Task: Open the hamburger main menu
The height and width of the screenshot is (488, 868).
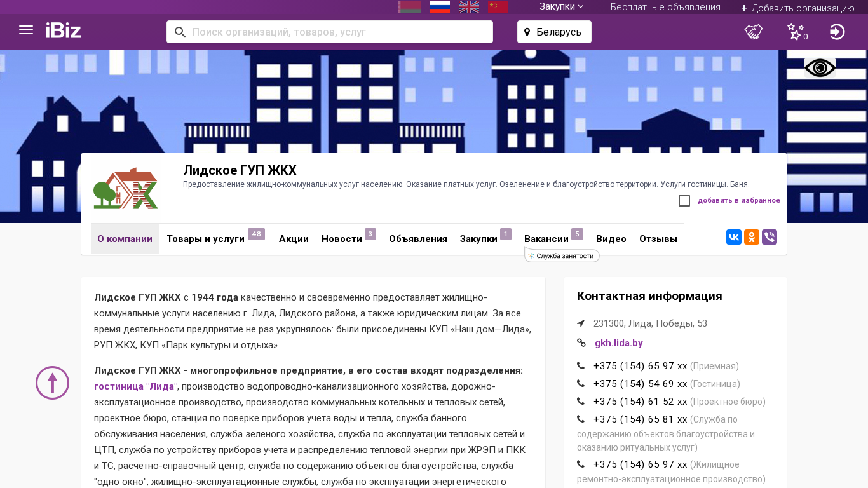Action: coord(26,30)
